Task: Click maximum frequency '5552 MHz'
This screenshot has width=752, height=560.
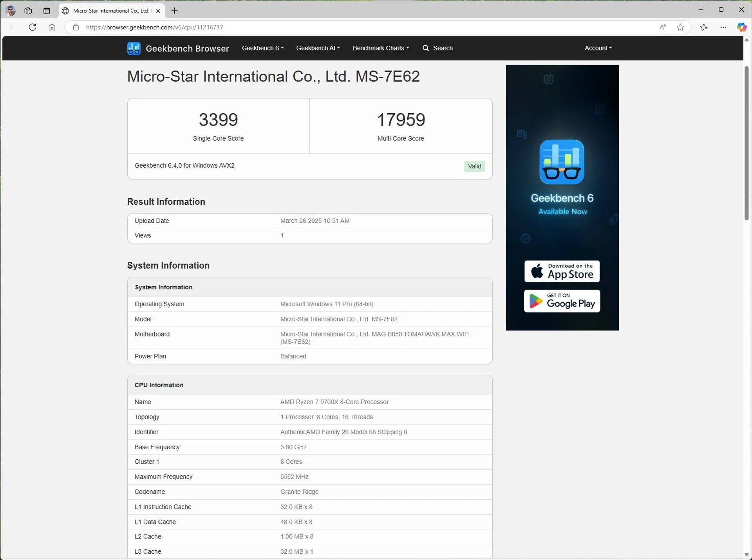Action: [294, 477]
